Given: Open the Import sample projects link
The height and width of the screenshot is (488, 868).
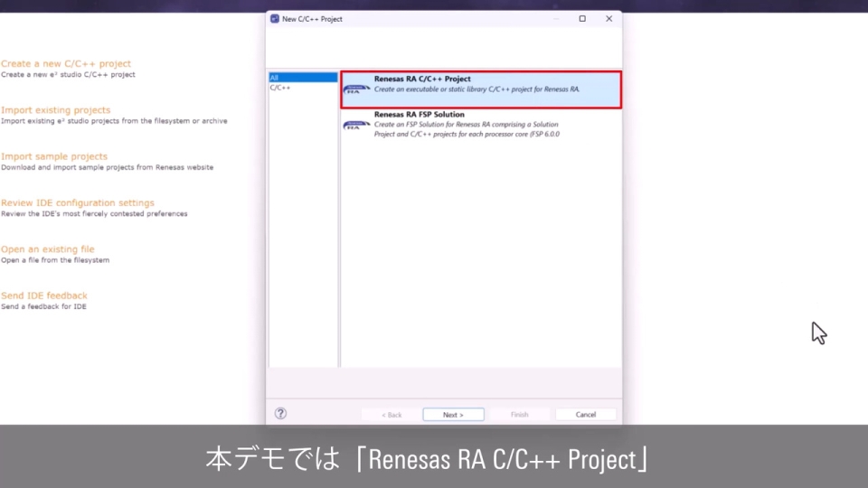Looking at the screenshot, I should tap(54, 156).
